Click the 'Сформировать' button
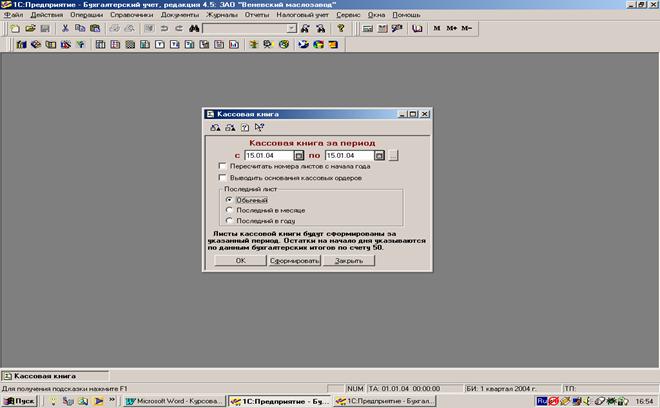660x408 pixels. click(295, 260)
